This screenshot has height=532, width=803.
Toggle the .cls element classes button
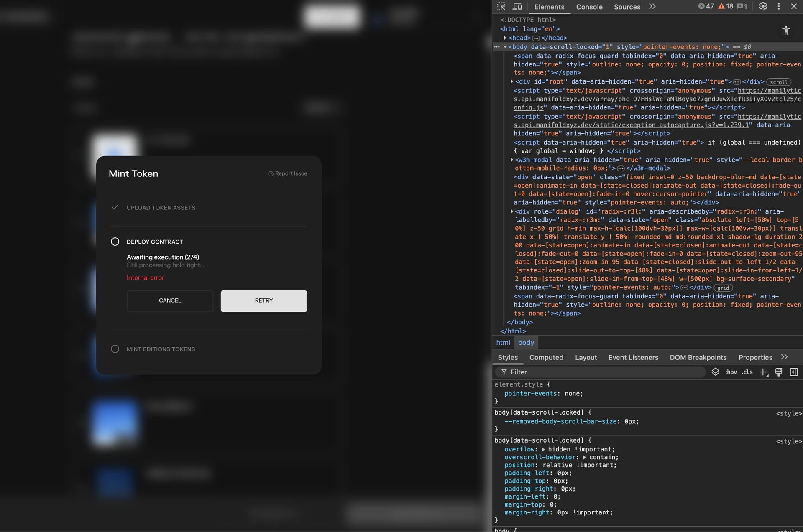pos(747,372)
